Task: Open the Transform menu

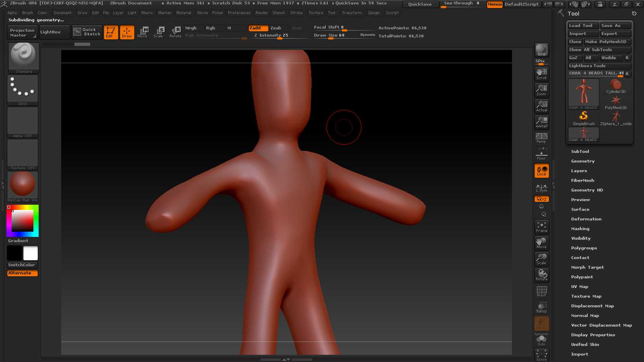Action: pos(352,13)
